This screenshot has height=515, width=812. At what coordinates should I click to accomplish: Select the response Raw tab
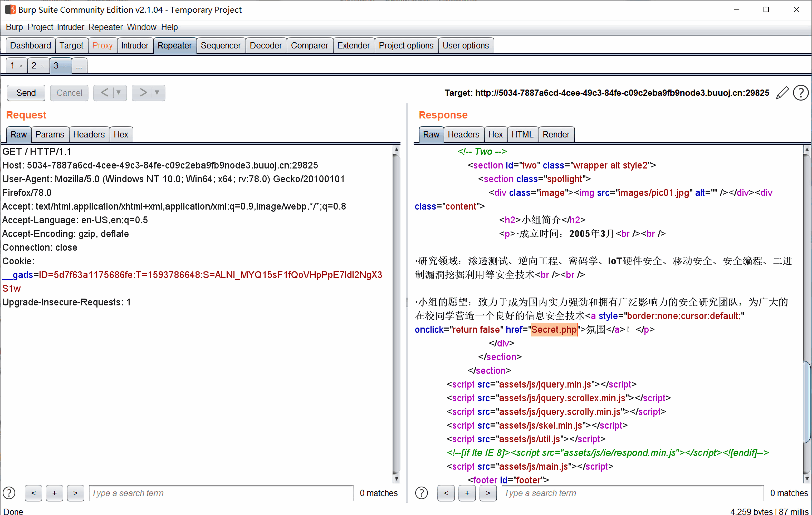click(x=431, y=135)
